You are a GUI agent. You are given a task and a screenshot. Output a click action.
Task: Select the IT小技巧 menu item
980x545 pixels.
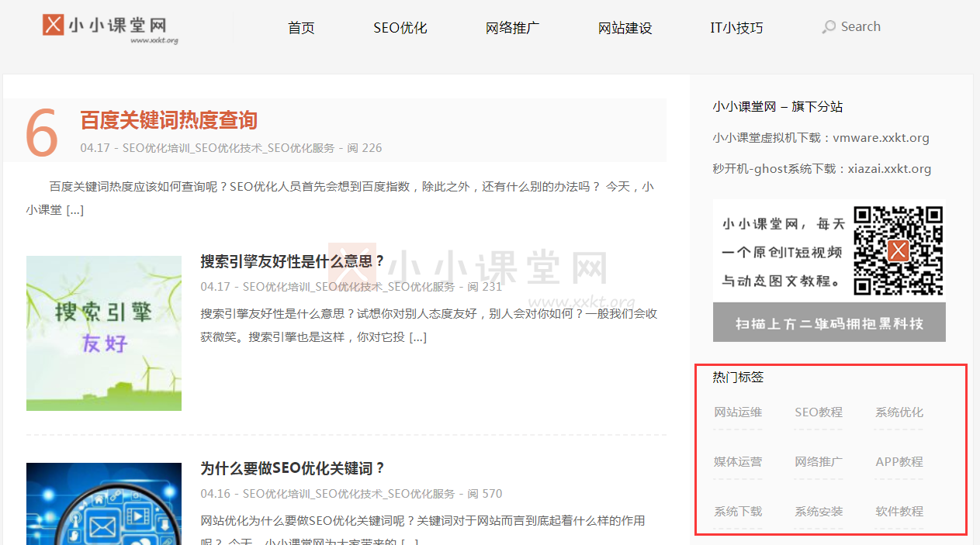coord(736,28)
